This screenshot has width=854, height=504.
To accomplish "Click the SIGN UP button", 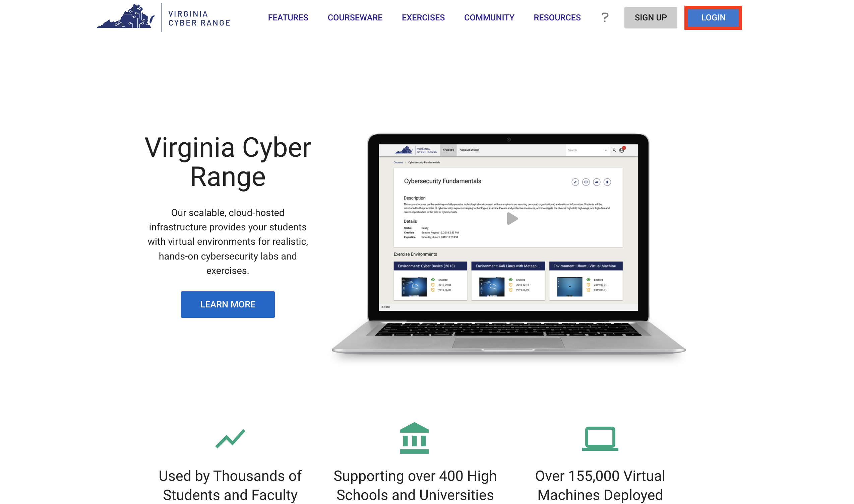I will point(651,17).
